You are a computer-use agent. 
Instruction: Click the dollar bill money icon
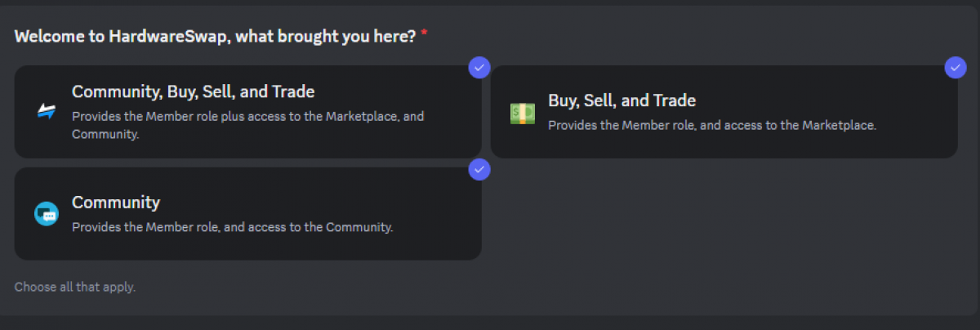(x=522, y=113)
